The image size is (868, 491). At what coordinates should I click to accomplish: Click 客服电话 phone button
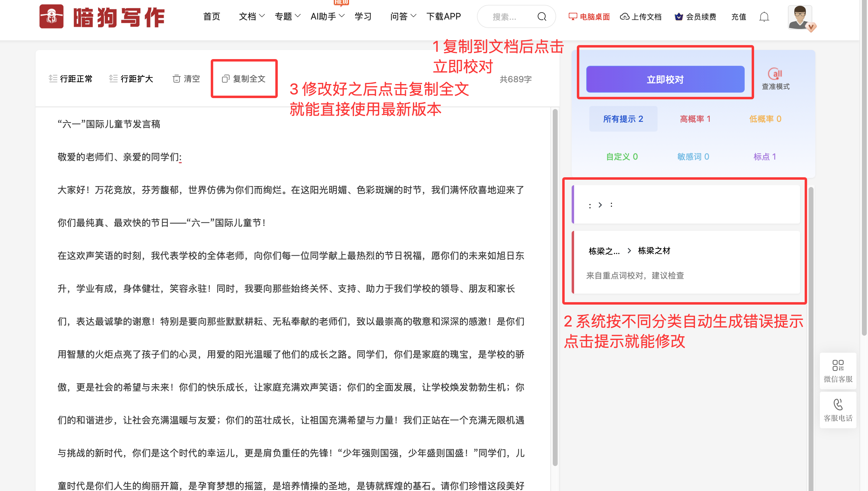838,410
